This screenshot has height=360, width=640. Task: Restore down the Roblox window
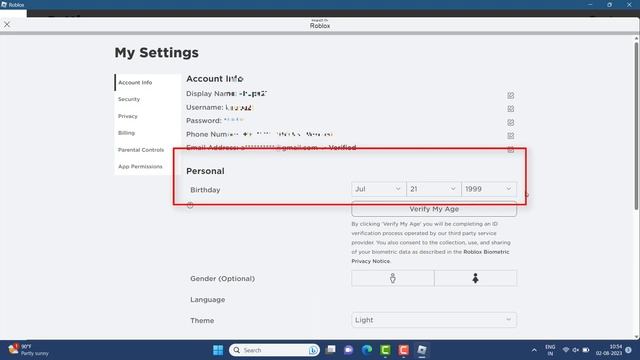pyautogui.click(x=609, y=4)
